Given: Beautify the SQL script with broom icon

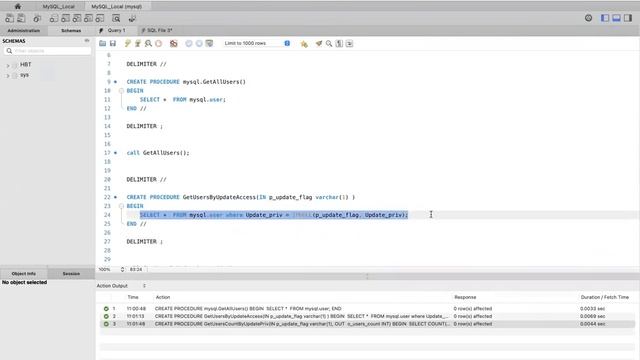Looking at the screenshot, I should 319,43.
